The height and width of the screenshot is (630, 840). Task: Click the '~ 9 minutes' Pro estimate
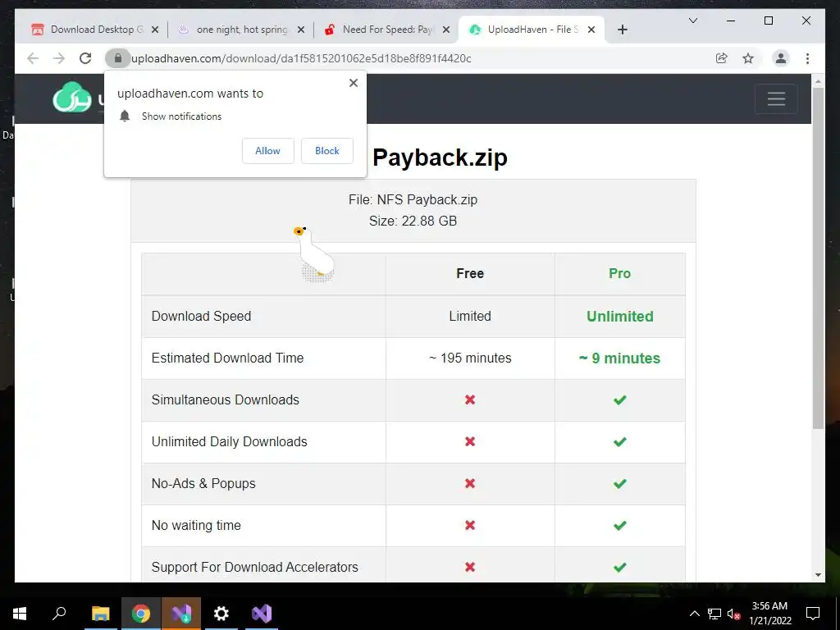tap(620, 358)
